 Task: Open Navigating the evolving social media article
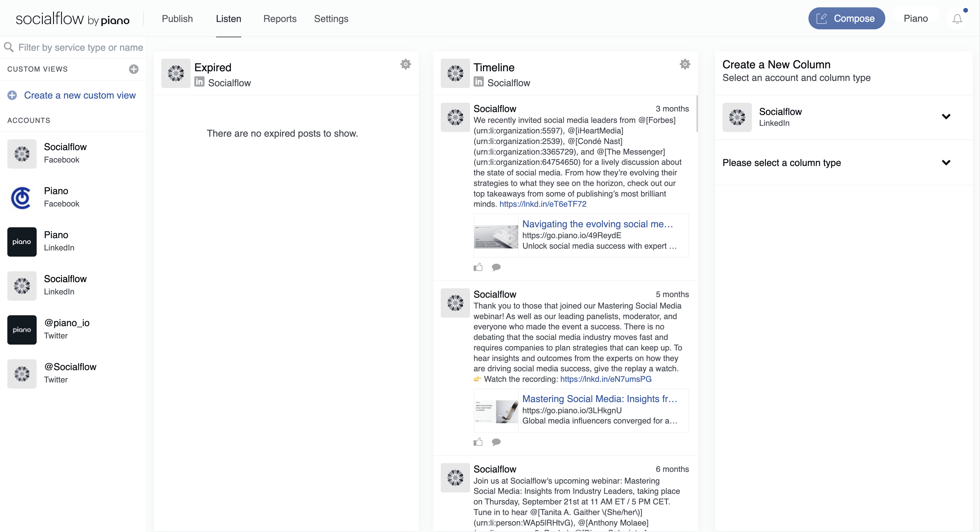(597, 224)
